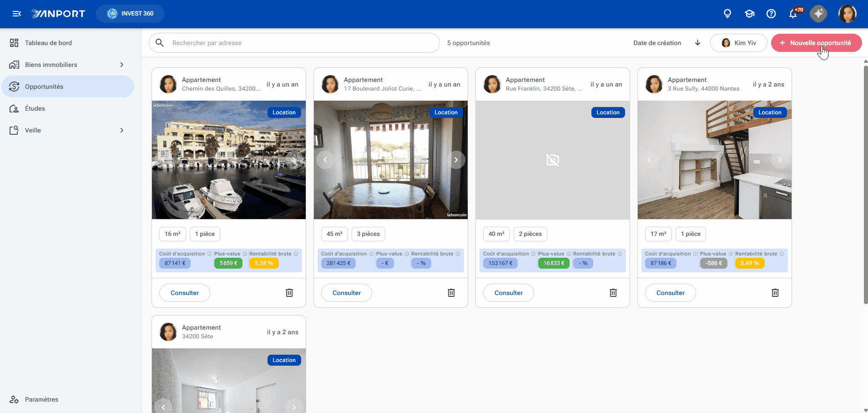Expand the Biens immobiliers submenu
The image size is (868, 413).
coord(121,65)
